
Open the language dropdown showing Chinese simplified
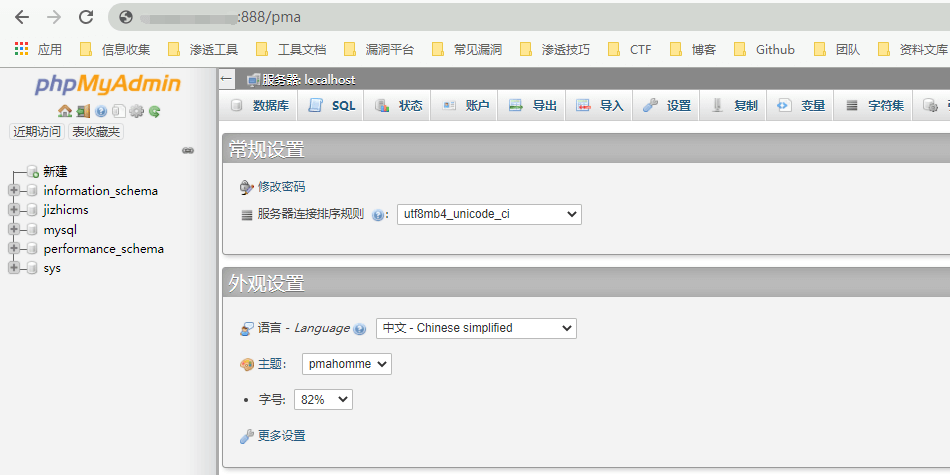(476, 328)
